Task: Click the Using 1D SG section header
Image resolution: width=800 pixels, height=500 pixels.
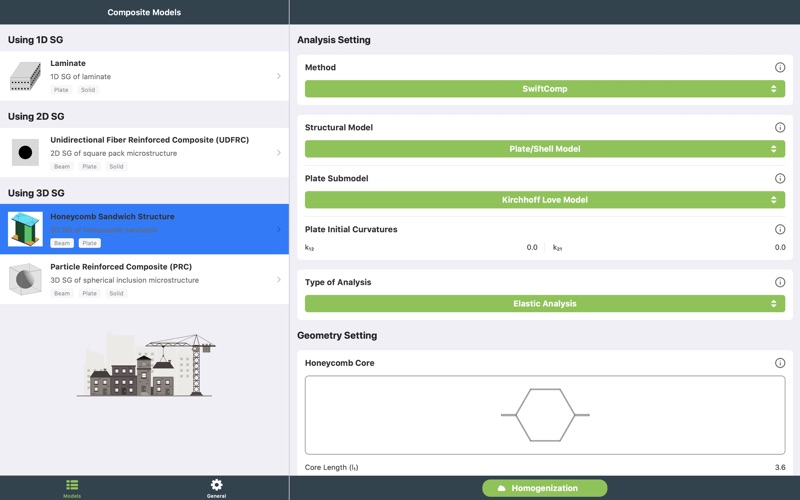Action: 35,40
